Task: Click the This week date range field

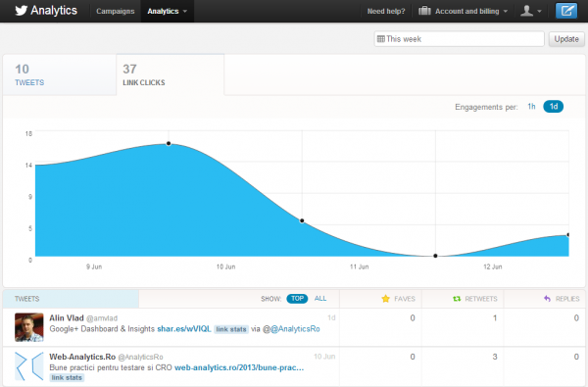Action: tap(459, 39)
